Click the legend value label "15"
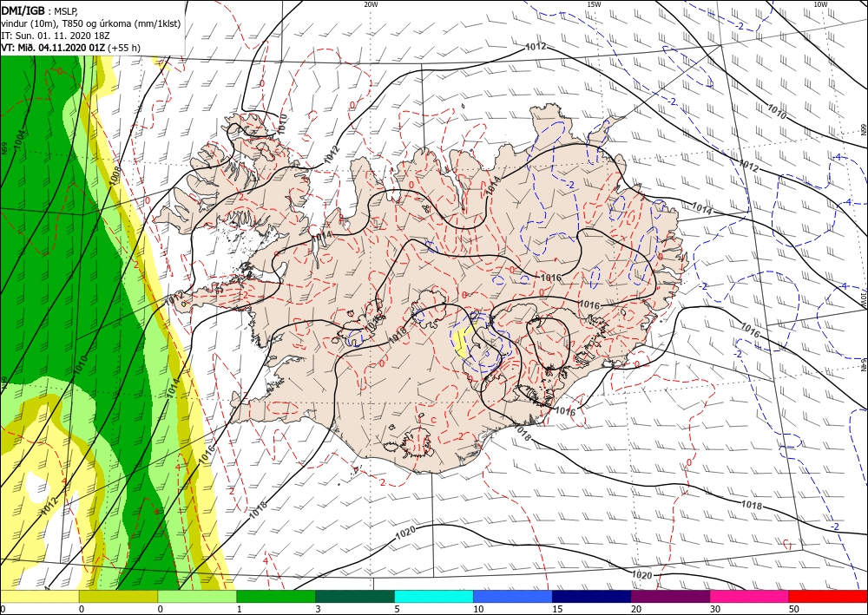This screenshot has height=615, width=868. 557,609
